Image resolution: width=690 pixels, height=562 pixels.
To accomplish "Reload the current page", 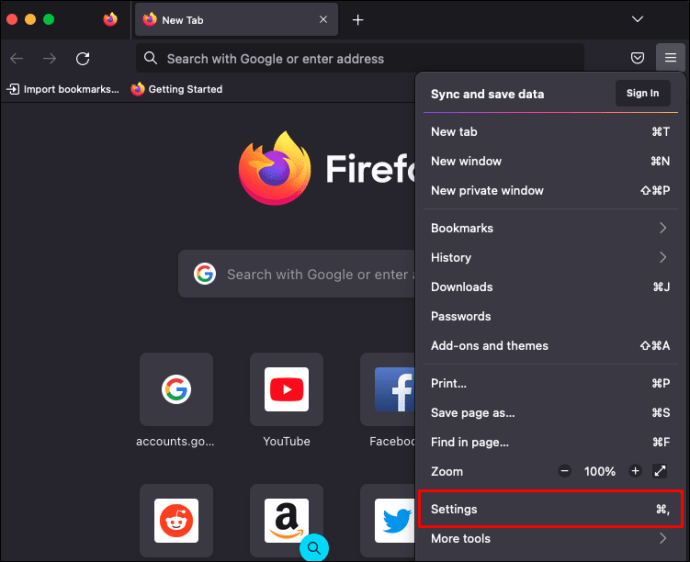I will 83,59.
